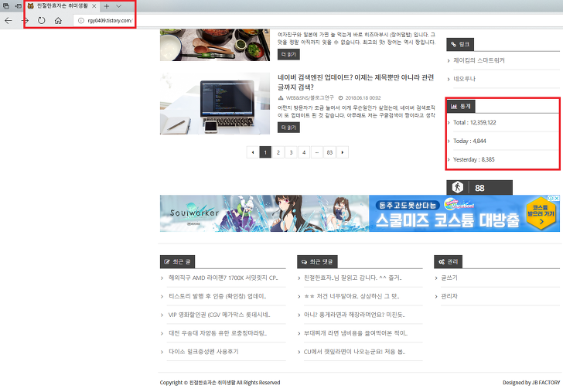The image size is (563, 392).
Task: Go to next page arrow in pagination
Action: click(343, 152)
